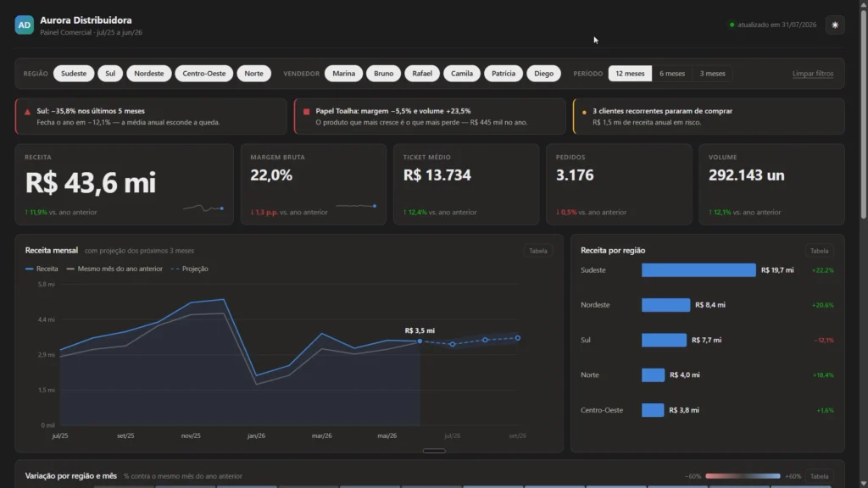Screen dimensions: 868x488
Task: Toggle the Centro-Oeste region filter chip
Action: pos(203,74)
